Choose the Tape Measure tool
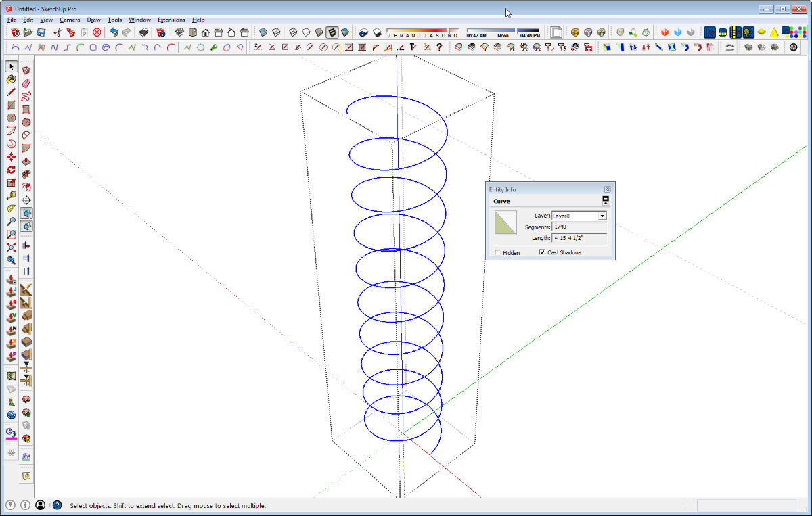 [x=12, y=195]
